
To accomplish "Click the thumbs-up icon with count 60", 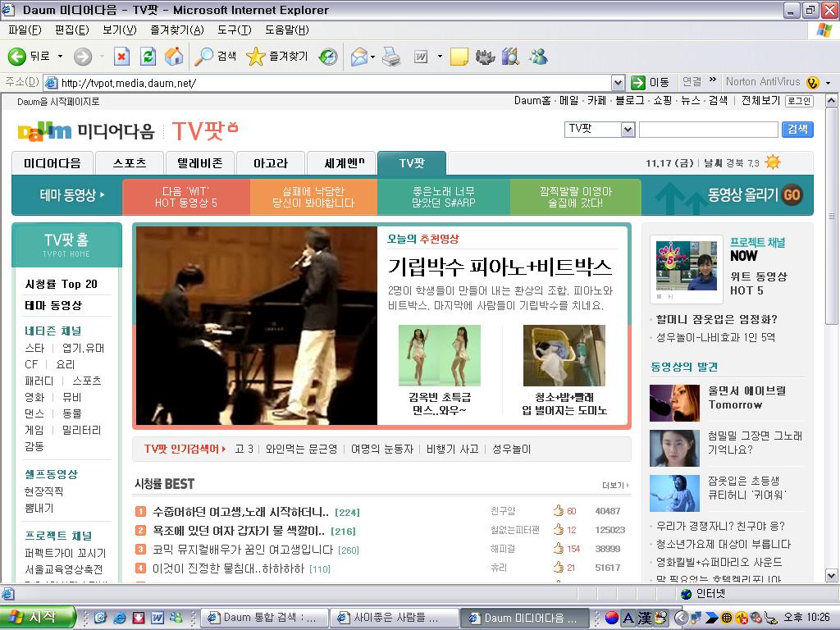I will (x=558, y=510).
